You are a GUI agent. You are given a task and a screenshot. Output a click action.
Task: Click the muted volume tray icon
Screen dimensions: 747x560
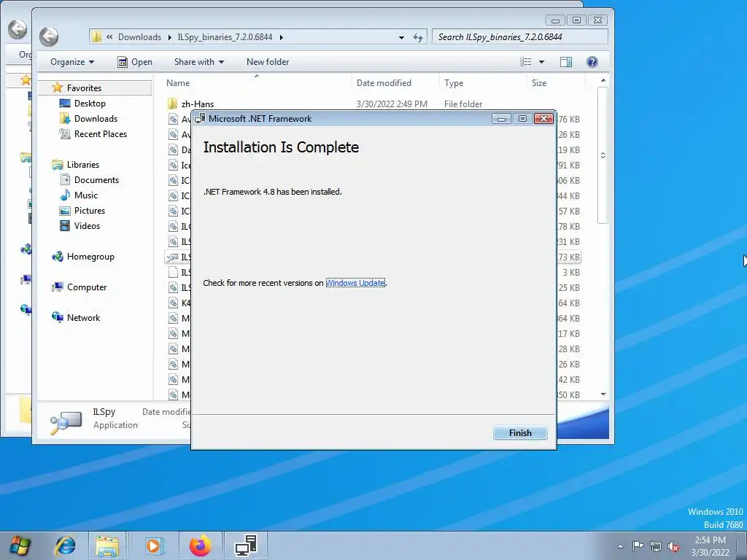click(x=673, y=546)
